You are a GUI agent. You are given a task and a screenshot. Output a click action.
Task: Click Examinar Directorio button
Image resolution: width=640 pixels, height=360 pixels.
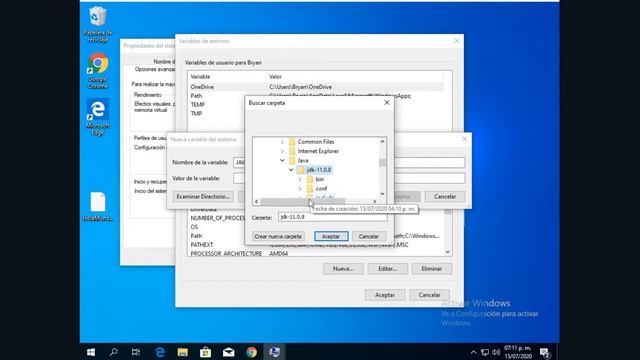pos(203,196)
